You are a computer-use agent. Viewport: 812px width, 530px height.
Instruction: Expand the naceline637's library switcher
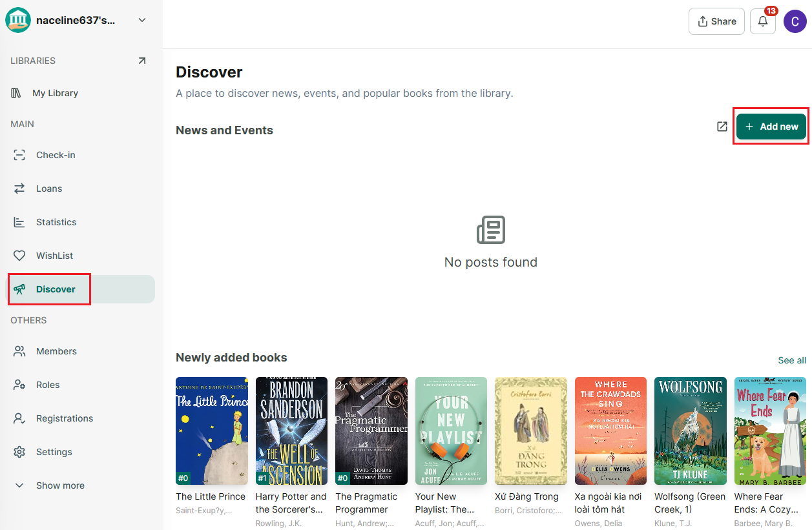coord(142,20)
